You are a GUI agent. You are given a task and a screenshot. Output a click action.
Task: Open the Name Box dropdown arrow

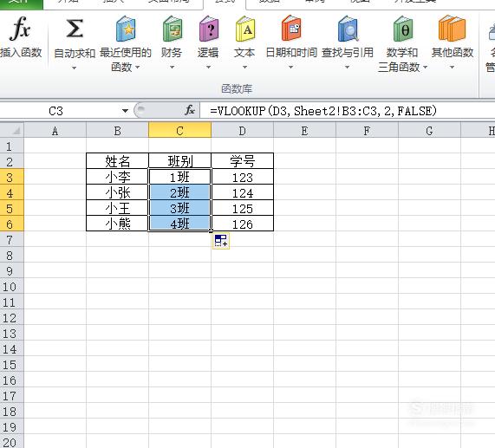click(125, 111)
